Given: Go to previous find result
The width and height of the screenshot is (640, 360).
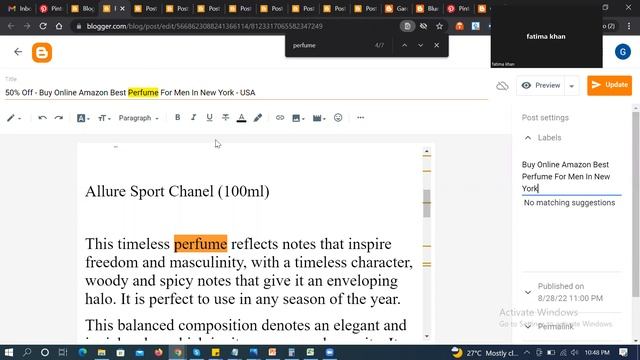Looking at the screenshot, I should pos(404,45).
